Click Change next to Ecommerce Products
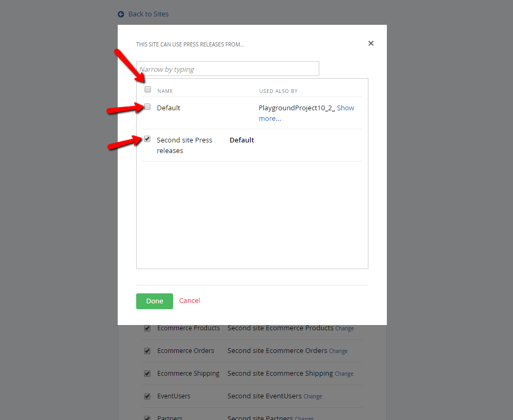Image resolution: width=513 pixels, height=420 pixels. 344,328
